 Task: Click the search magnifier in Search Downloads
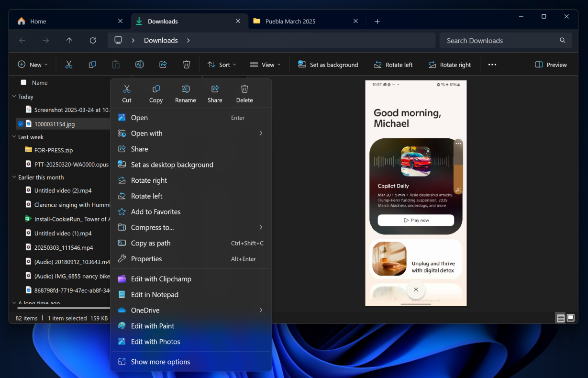[562, 40]
